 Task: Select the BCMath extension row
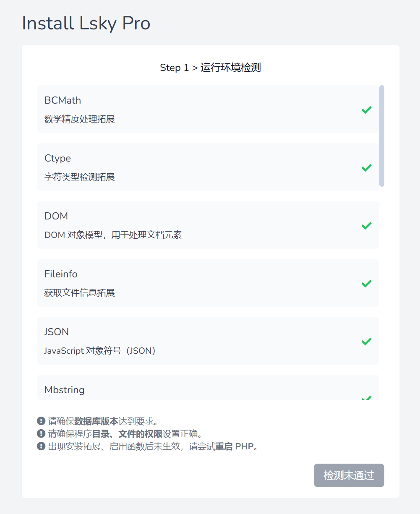208,109
